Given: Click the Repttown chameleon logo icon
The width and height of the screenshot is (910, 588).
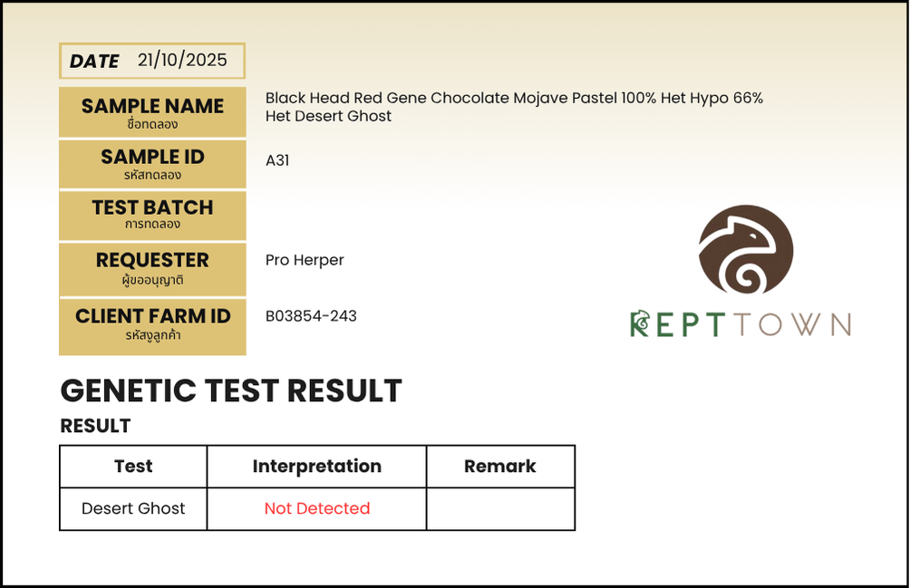Looking at the screenshot, I should pos(746,251).
